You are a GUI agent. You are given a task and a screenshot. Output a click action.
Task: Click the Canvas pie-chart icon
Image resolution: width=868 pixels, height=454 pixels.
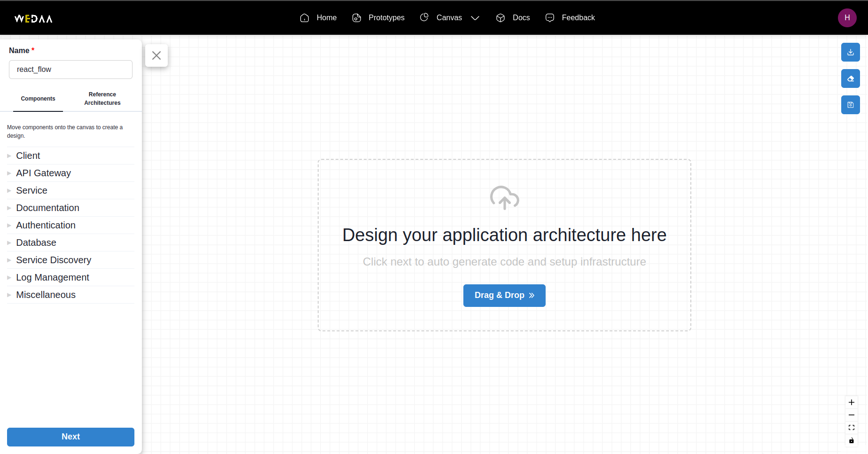click(424, 17)
